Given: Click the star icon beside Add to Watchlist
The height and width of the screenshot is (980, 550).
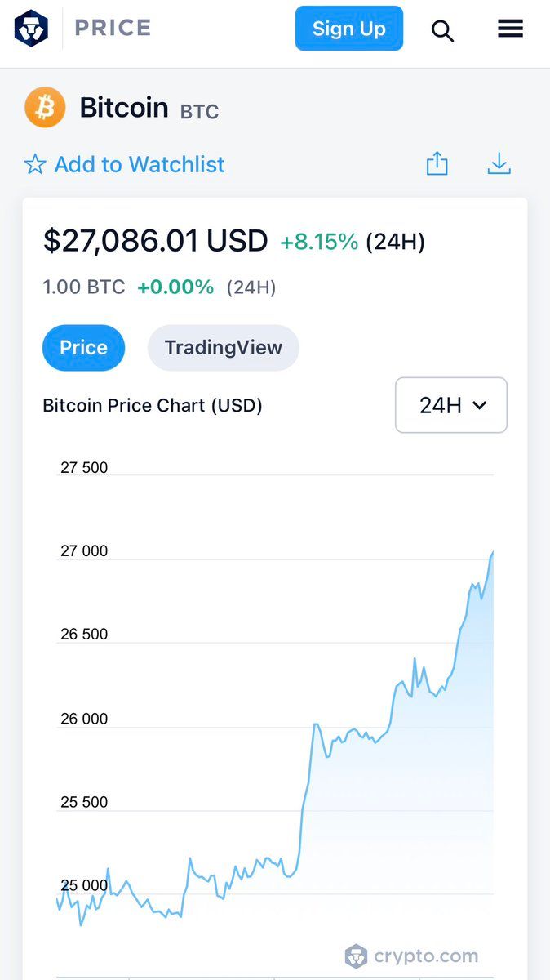Looking at the screenshot, I should [35, 165].
